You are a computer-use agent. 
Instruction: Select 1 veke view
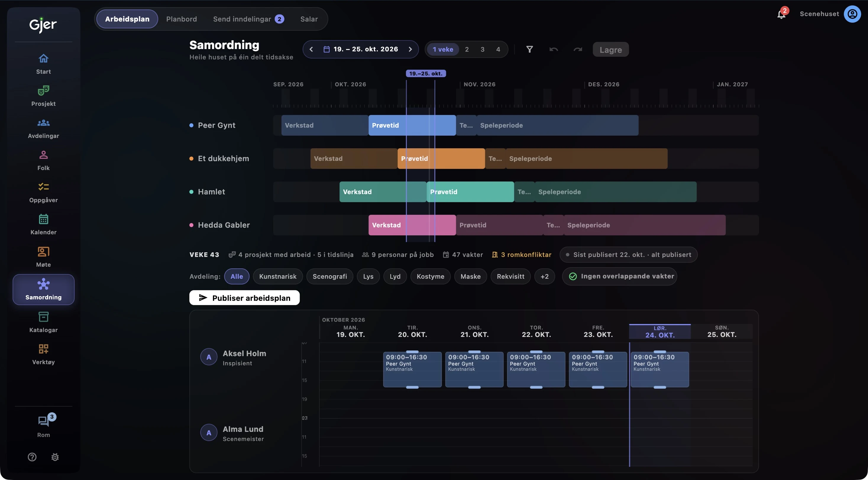tap(443, 49)
